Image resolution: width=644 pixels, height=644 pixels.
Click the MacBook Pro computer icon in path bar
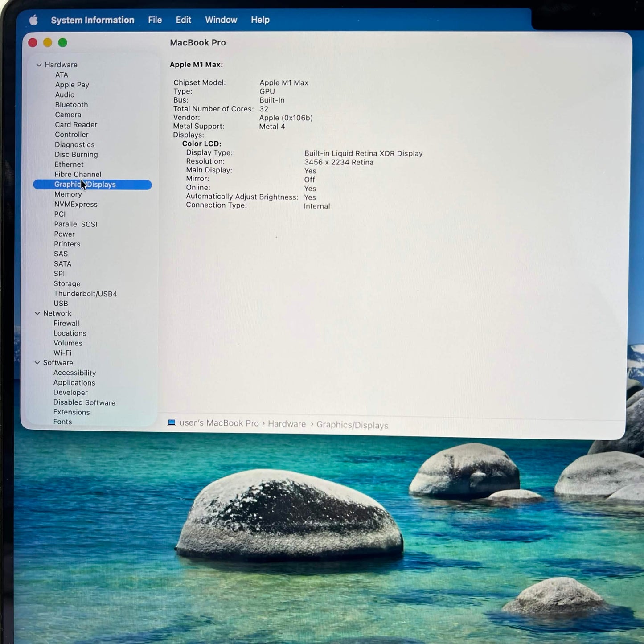[172, 422]
